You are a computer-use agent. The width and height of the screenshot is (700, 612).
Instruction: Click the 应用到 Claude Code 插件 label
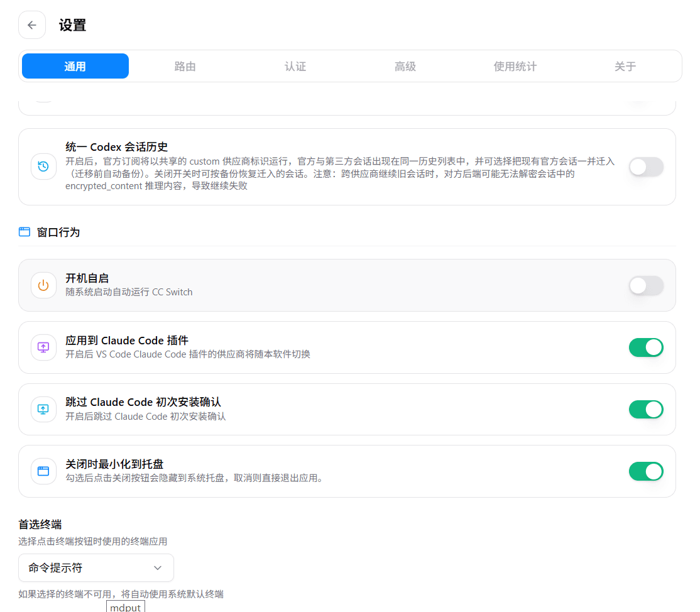click(x=127, y=340)
